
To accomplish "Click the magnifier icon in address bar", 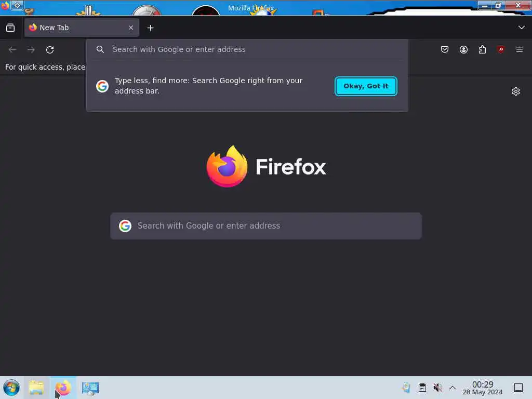I will (x=100, y=49).
